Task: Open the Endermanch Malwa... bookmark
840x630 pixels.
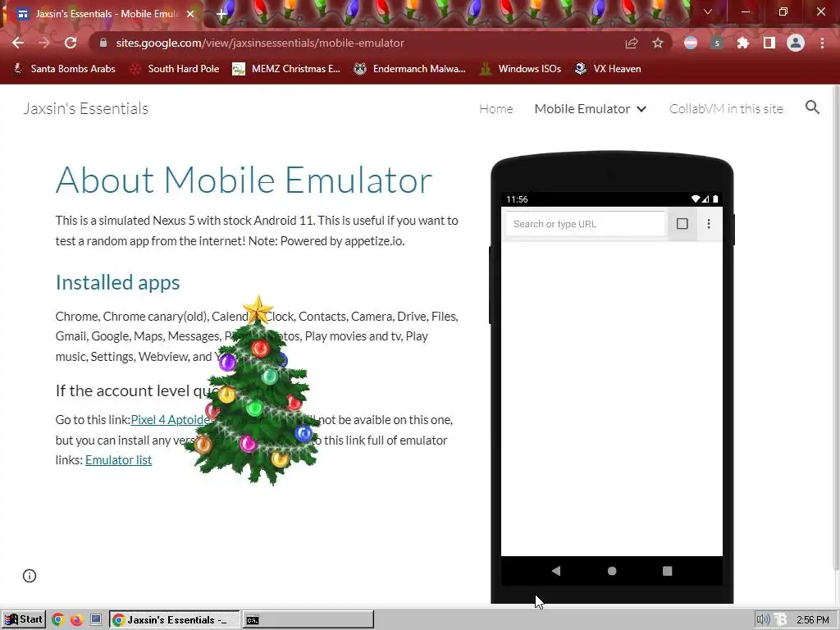Action: pyautogui.click(x=410, y=69)
